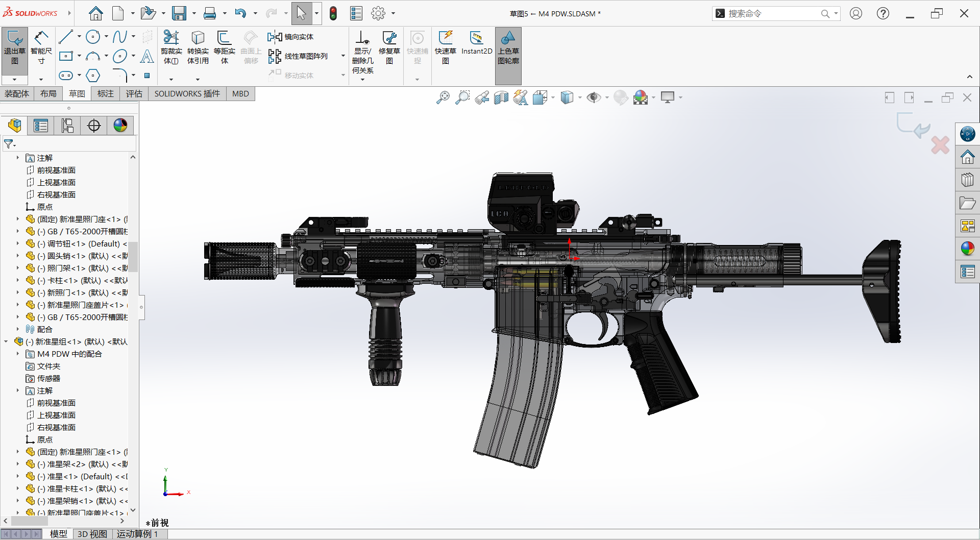
Task: Toggle Instant2D
Action: coord(477,43)
